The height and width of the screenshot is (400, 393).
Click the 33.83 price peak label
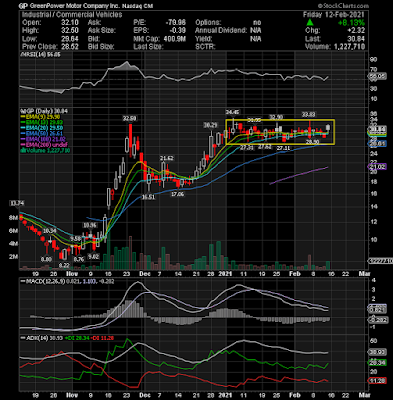[x=308, y=114]
